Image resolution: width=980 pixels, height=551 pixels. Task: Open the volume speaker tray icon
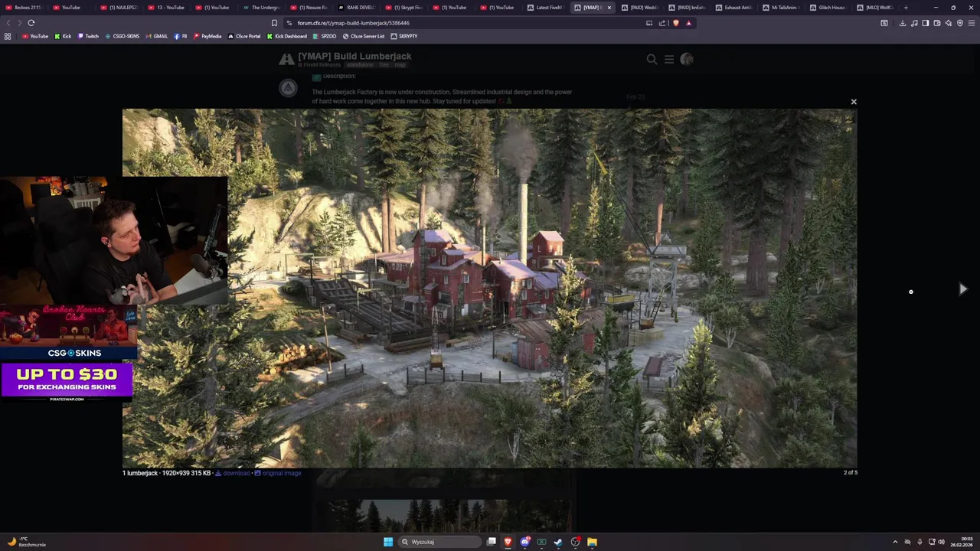941,542
